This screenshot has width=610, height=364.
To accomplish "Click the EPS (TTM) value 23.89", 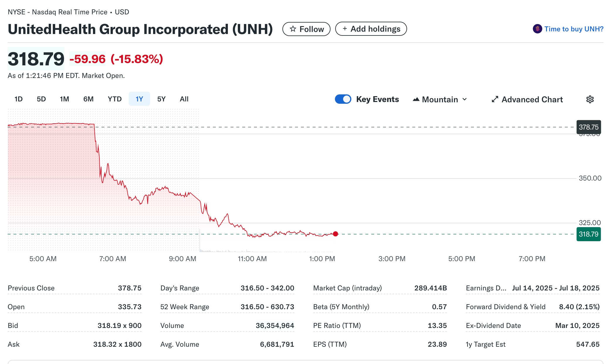I will click(x=437, y=344).
